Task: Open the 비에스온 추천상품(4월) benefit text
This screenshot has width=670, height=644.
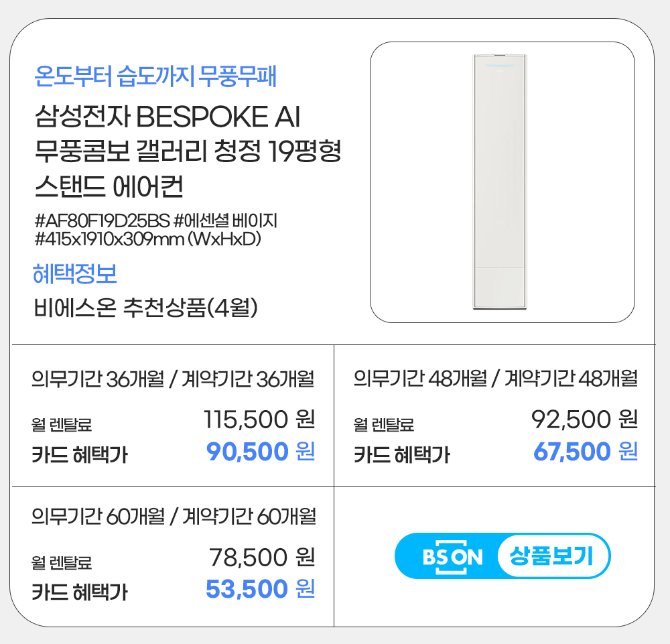Action: (146, 308)
